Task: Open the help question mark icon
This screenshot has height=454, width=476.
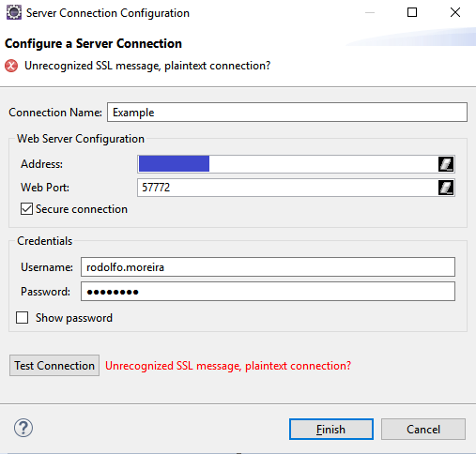Action: pyautogui.click(x=23, y=428)
